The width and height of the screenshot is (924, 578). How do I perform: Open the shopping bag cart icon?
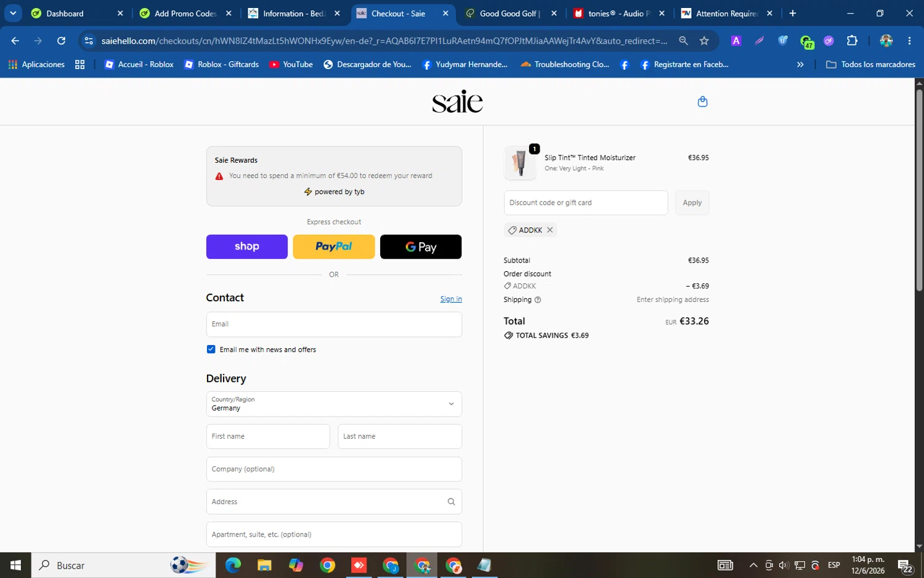[x=702, y=102]
